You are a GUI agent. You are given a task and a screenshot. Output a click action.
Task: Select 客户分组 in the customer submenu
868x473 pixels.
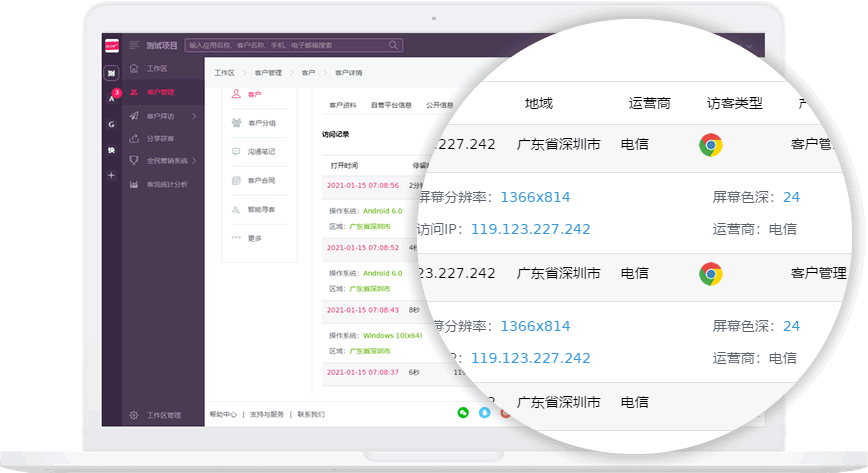tap(261, 123)
